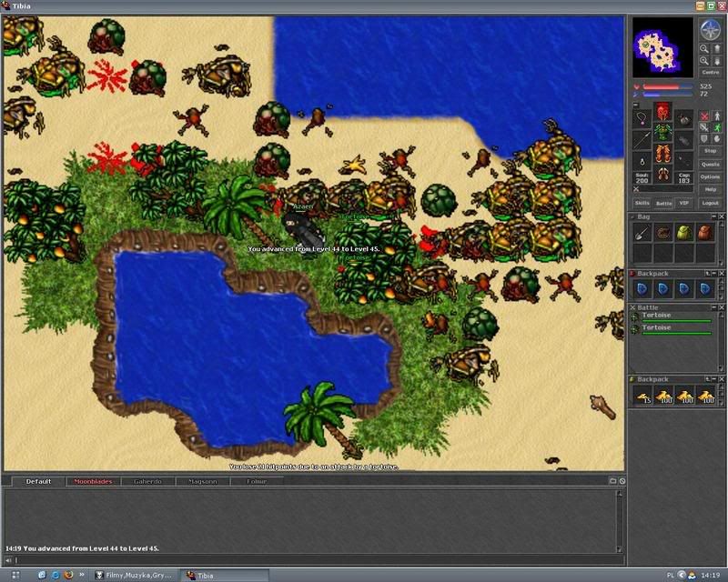Viewport: 728px width, 582px height.
Task: Minimize the Battle list panel
Action: point(714,307)
